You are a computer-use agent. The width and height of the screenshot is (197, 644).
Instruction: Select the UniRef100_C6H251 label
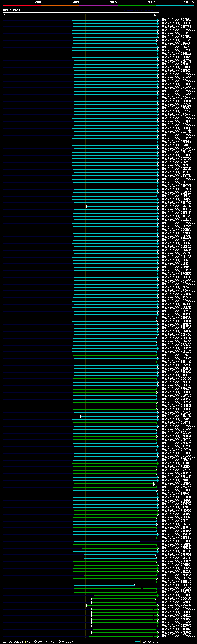coord(177,402)
